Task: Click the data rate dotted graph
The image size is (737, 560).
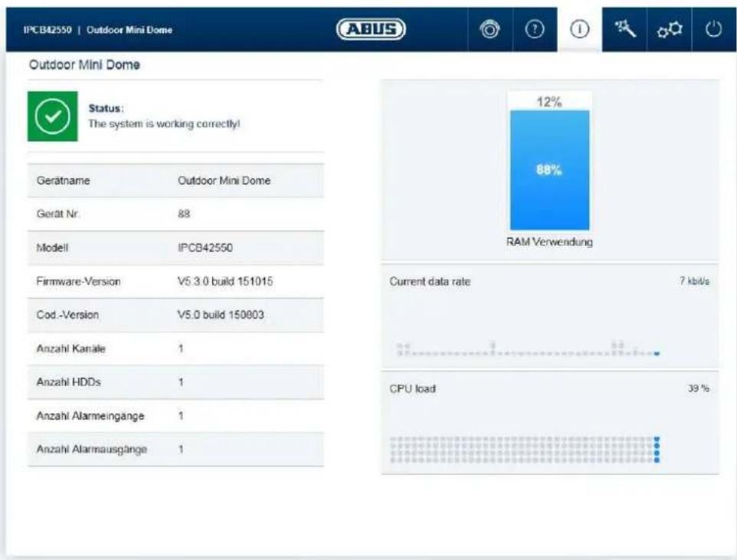Action: click(528, 349)
